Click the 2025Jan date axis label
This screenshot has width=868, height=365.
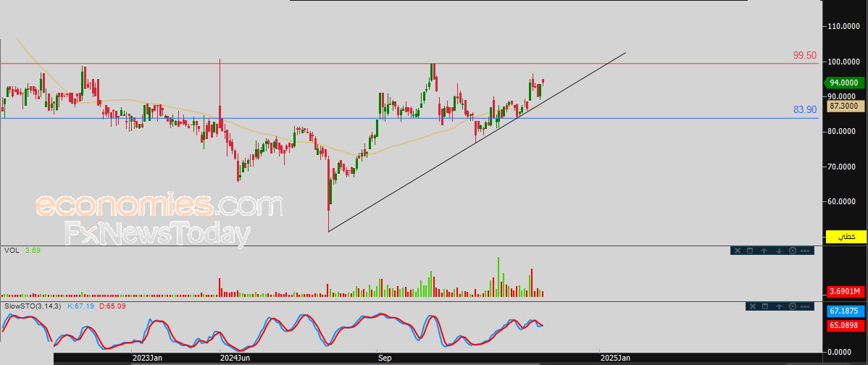(616, 358)
